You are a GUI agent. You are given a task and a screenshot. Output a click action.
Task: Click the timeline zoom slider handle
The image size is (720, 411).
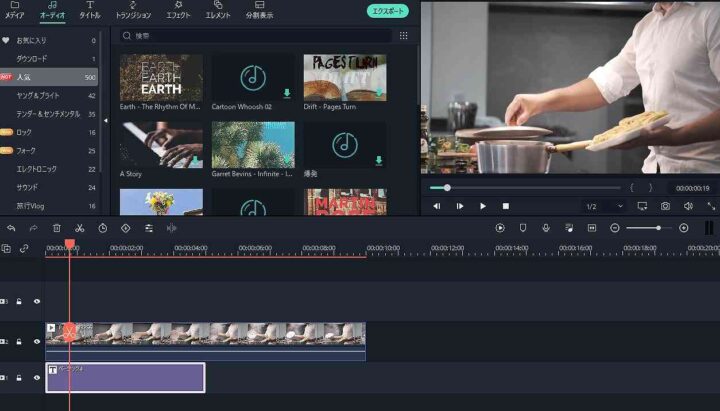[658, 228]
